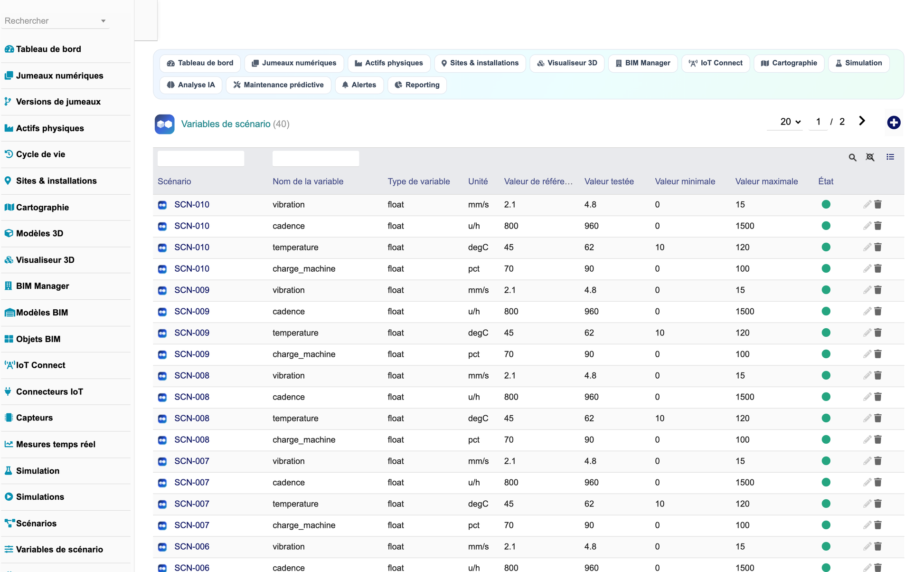Open the Analyse IA tab
This screenshot has width=924, height=572.
[191, 85]
